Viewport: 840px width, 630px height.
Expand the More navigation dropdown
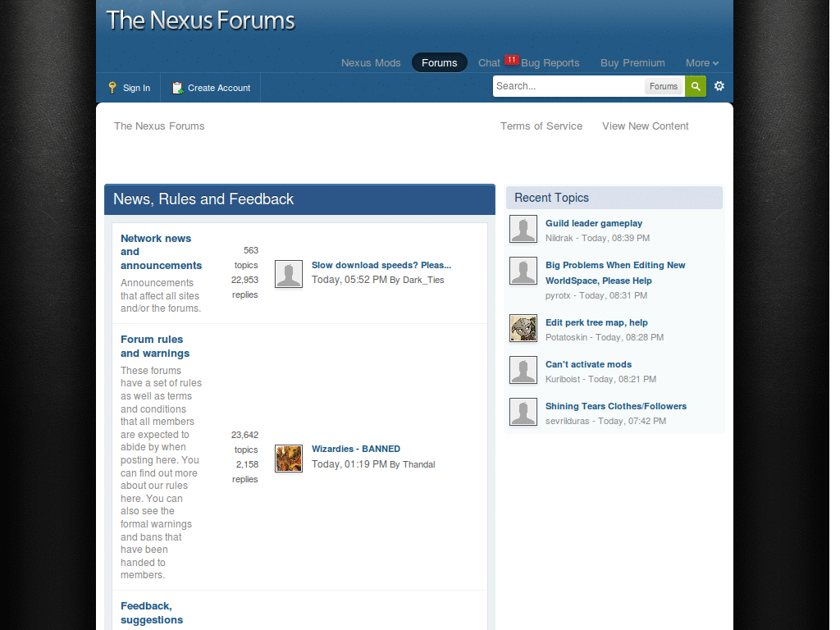pos(701,62)
